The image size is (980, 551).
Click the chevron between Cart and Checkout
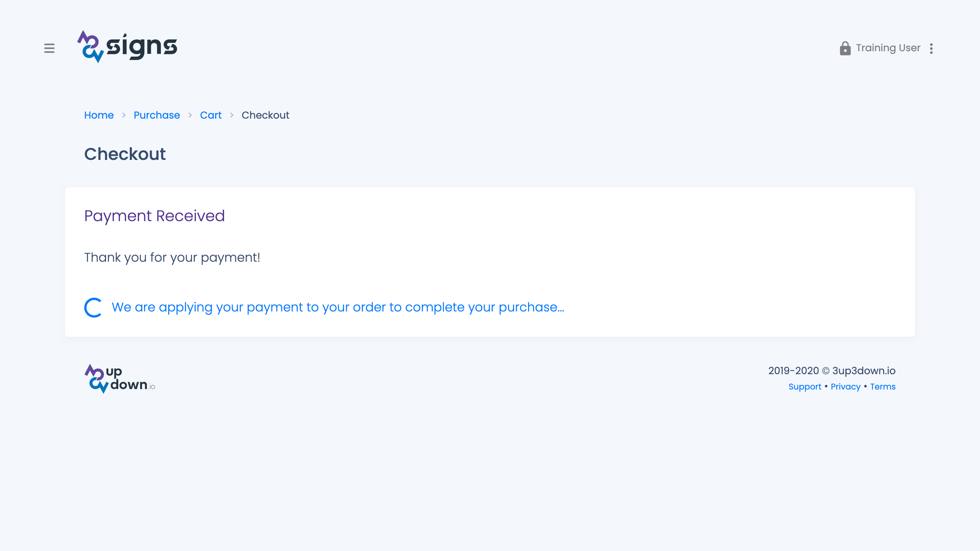(232, 115)
